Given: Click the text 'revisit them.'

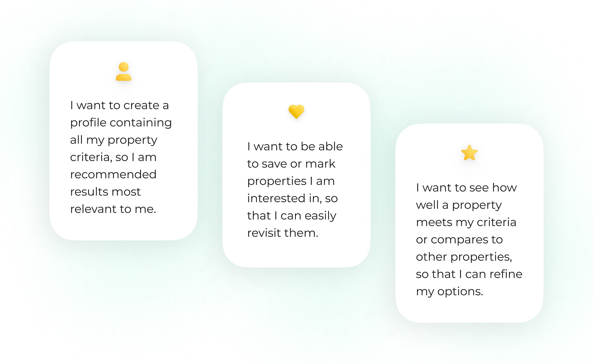Looking at the screenshot, I should [283, 233].
